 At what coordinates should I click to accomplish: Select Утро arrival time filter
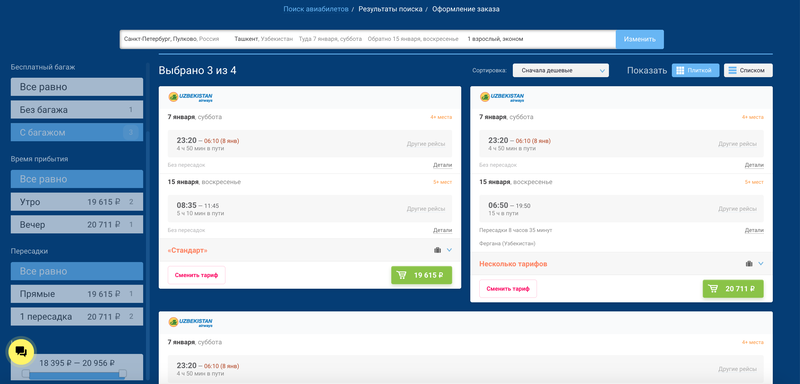click(77, 202)
